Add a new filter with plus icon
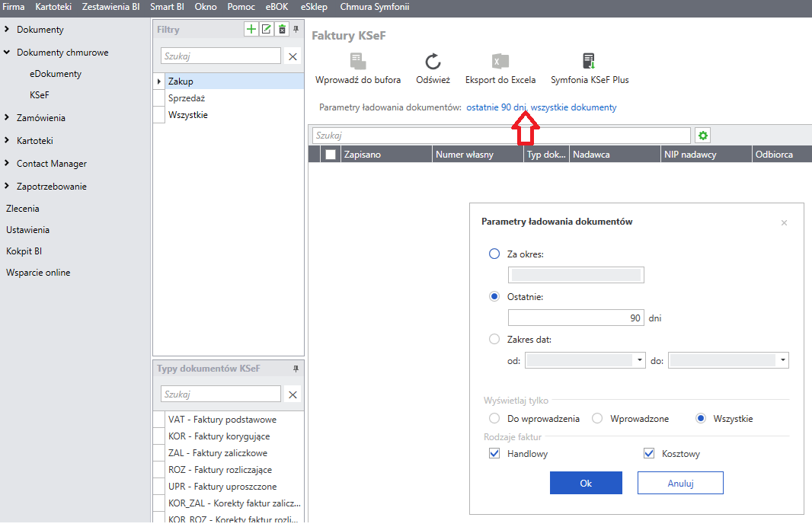This screenshot has height=527, width=812. tap(251, 30)
